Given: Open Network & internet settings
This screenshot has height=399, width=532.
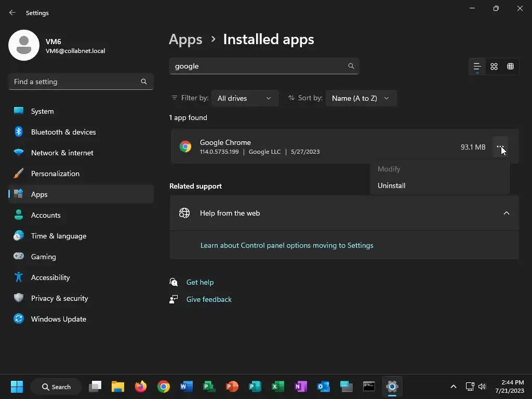Looking at the screenshot, I should tap(81, 153).
